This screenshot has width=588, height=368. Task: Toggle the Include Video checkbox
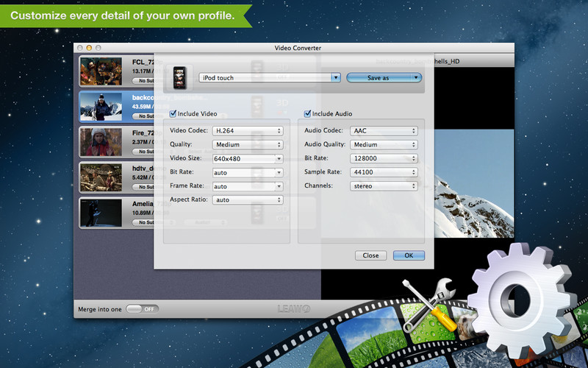click(173, 113)
